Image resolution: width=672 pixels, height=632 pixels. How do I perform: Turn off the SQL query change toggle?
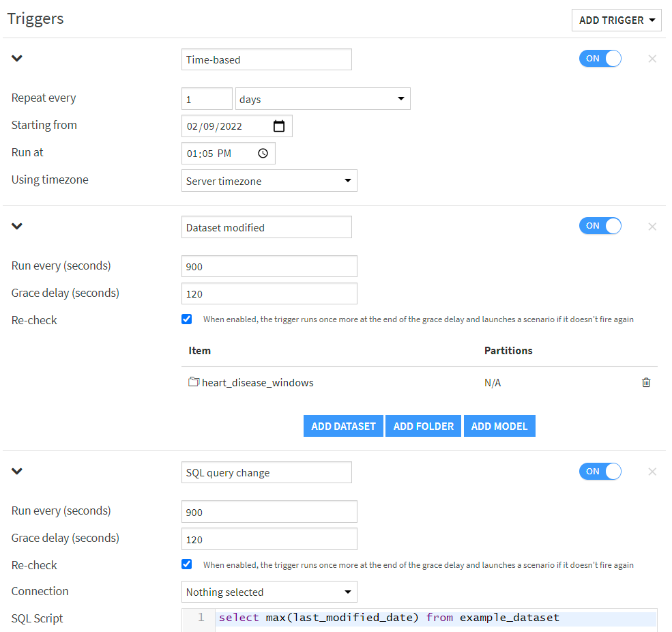[600, 471]
